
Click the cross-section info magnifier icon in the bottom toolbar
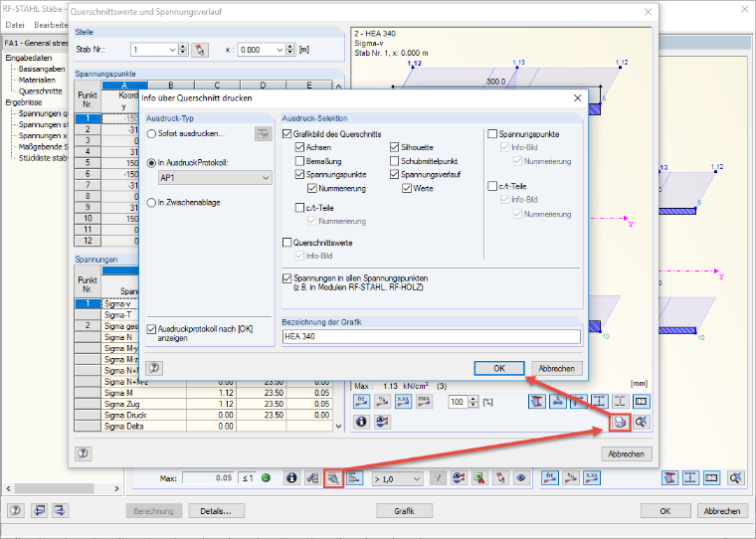(x=333, y=478)
